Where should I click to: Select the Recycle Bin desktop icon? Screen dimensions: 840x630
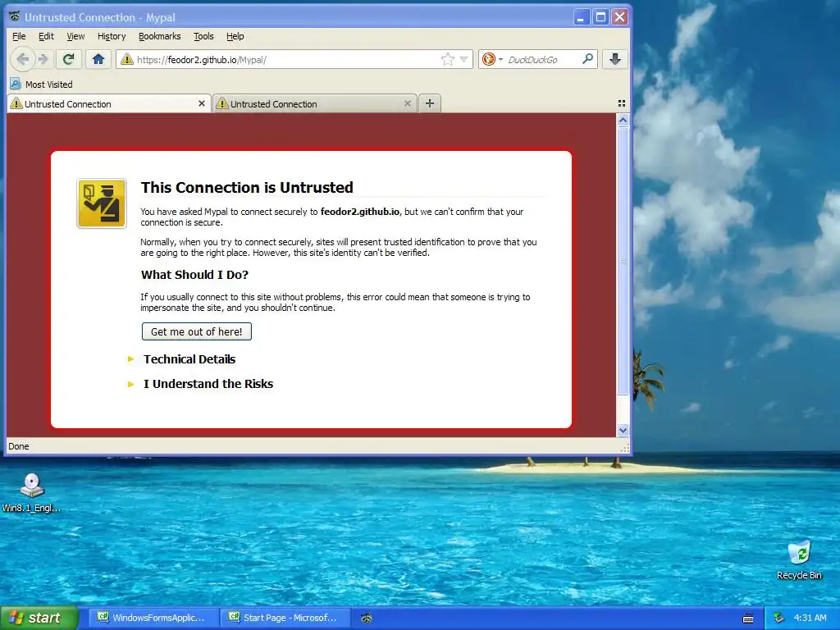click(799, 559)
